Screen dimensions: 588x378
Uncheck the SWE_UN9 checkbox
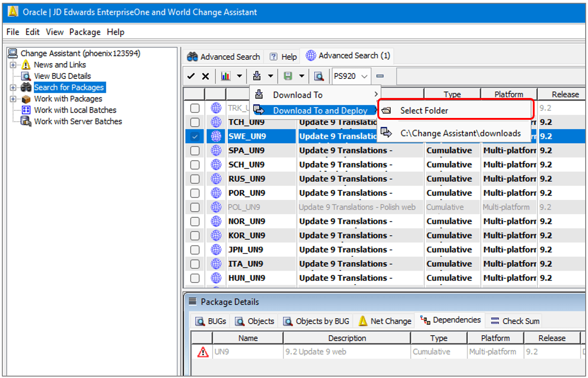195,137
